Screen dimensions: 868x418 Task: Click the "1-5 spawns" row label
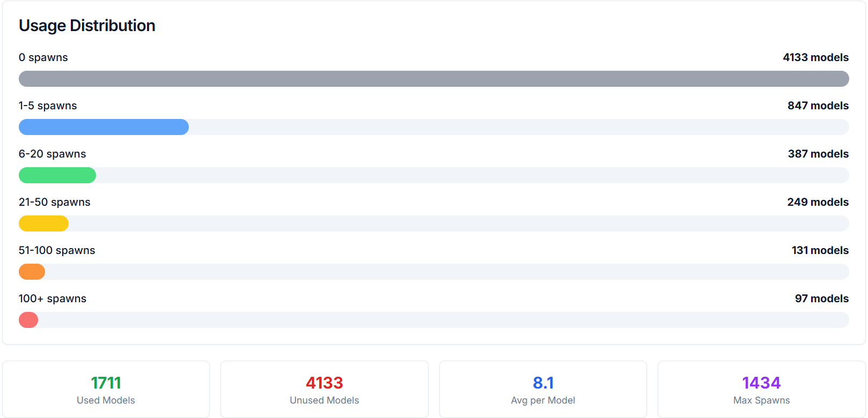pyautogui.click(x=48, y=106)
